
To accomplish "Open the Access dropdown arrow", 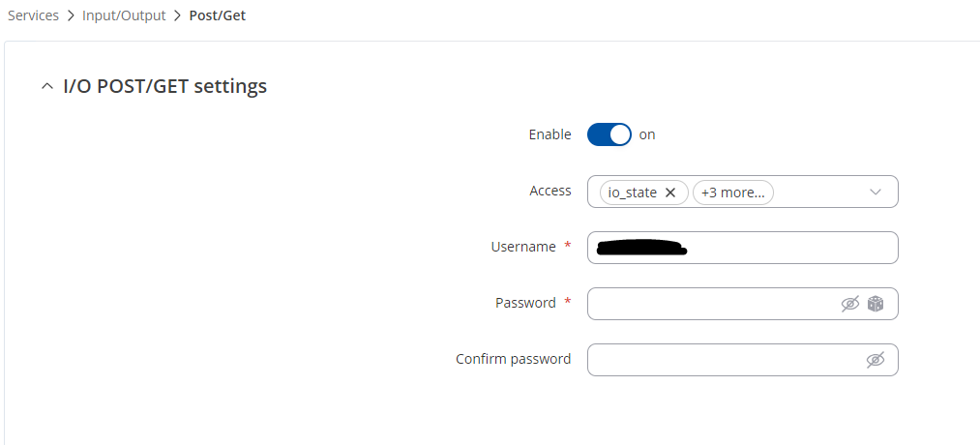I will (876, 192).
